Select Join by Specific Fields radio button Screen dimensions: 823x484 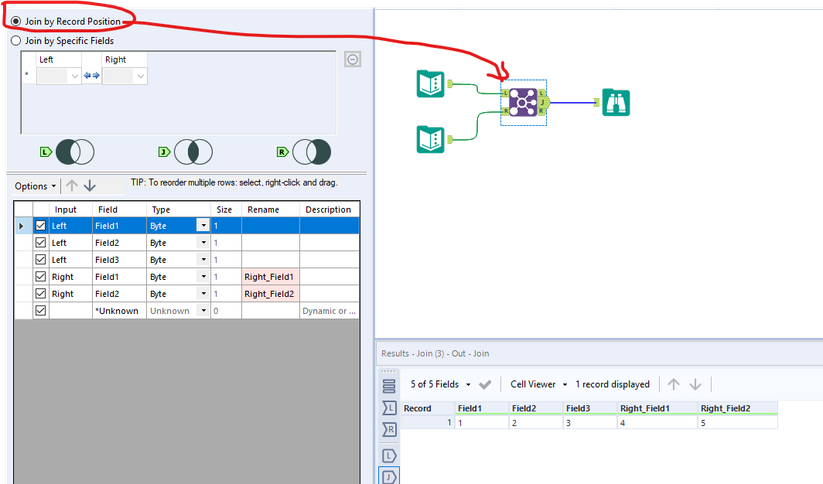point(16,40)
